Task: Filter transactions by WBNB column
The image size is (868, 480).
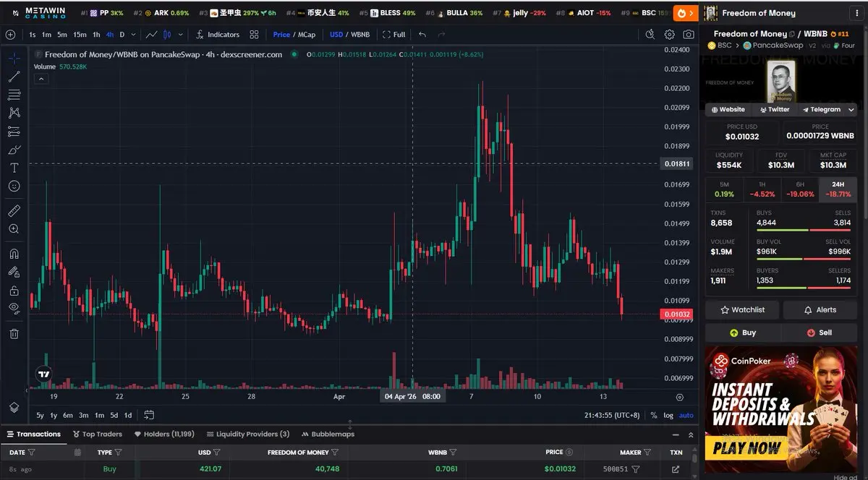Action: 454,452
